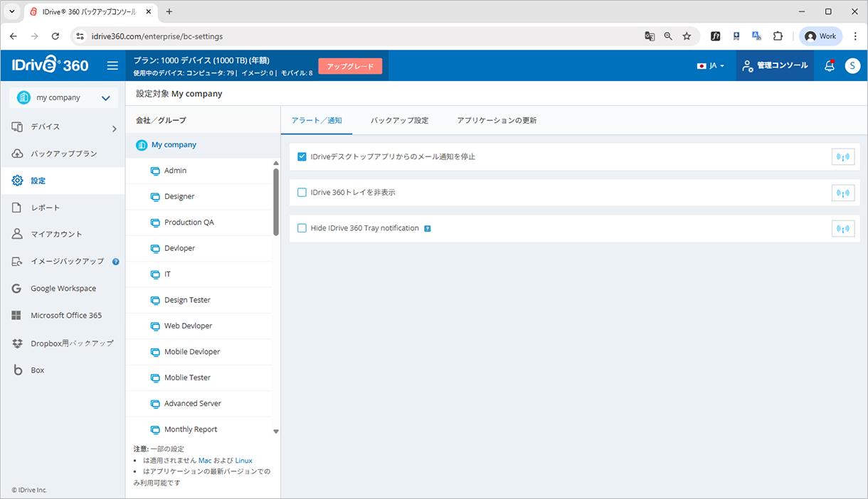Uncheck stop email notifications from IDrive desktop app
This screenshot has height=499, width=868.
(302, 156)
